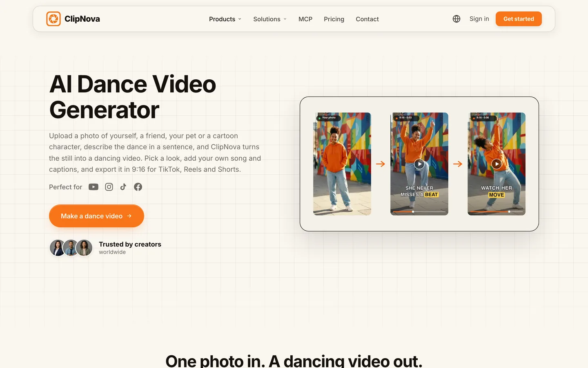Click the first creator avatar
This screenshot has height=368, width=588.
[58, 248]
